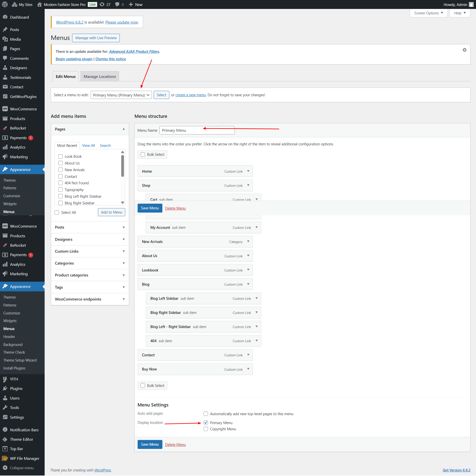This screenshot has height=476, width=476.
Task: Open the updates icon showing 27
Action: (105, 4)
